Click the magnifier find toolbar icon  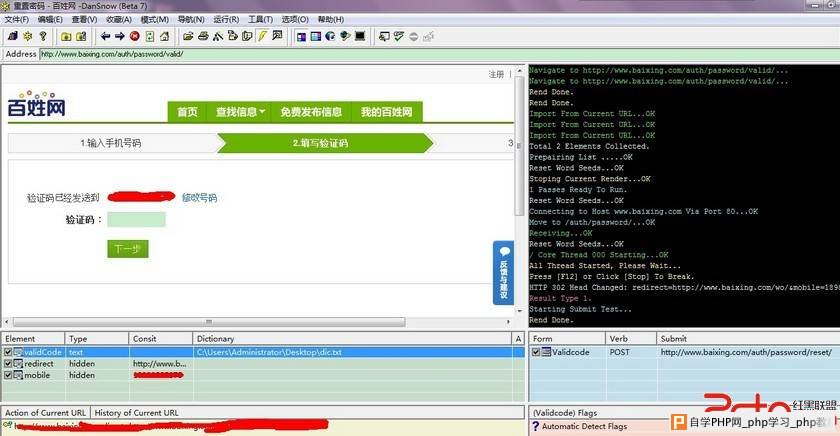pyautogui.click(x=277, y=36)
